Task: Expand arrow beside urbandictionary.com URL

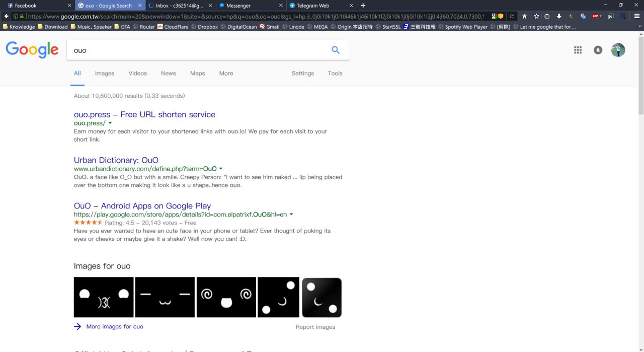Action: pos(221,169)
